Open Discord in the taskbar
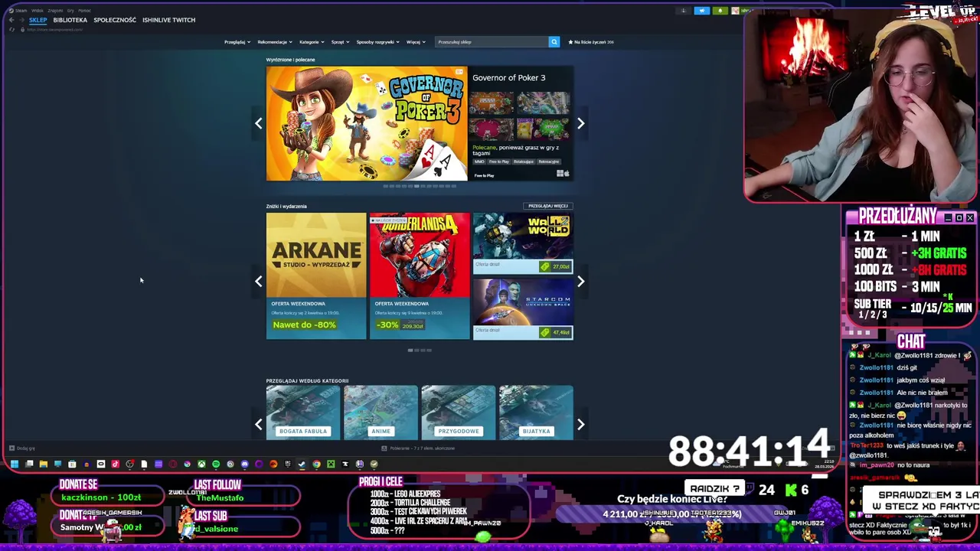 pyautogui.click(x=245, y=464)
